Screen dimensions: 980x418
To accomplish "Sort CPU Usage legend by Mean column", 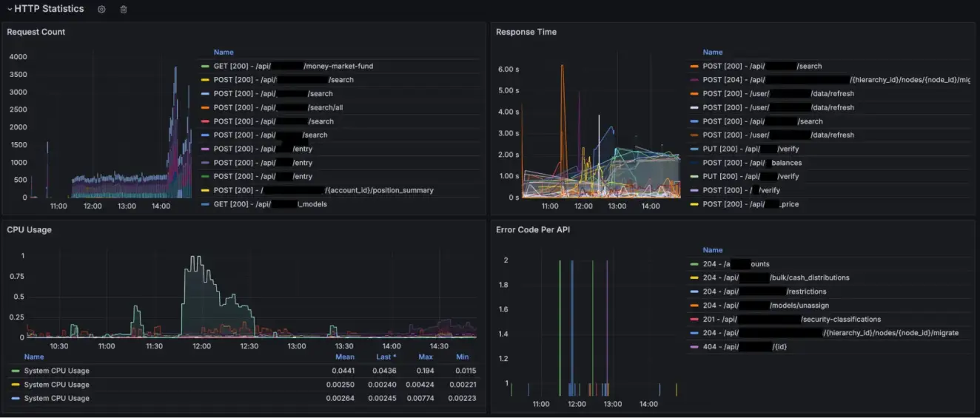I will (345, 357).
